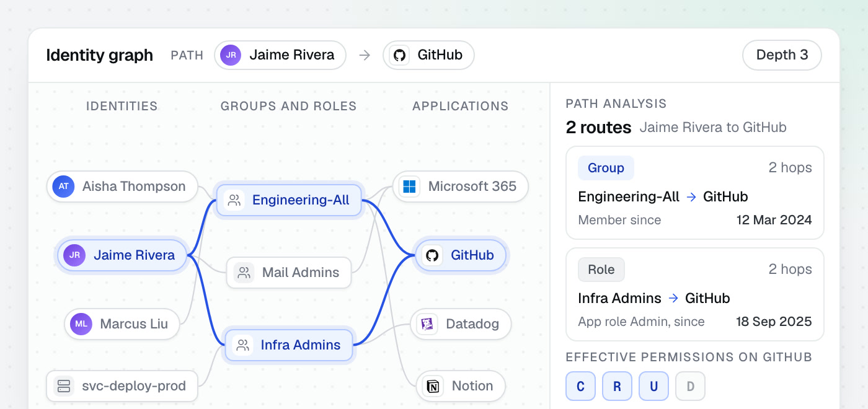Click the GitHub logo in graph node
Viewport: 868px width, 409px height.
pyautogui.click(x=432, y=255)
